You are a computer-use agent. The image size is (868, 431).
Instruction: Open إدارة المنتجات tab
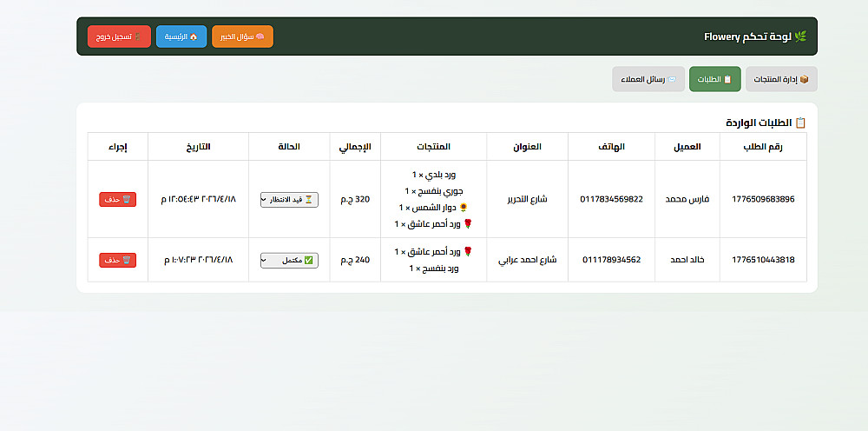tap(781, 79)
